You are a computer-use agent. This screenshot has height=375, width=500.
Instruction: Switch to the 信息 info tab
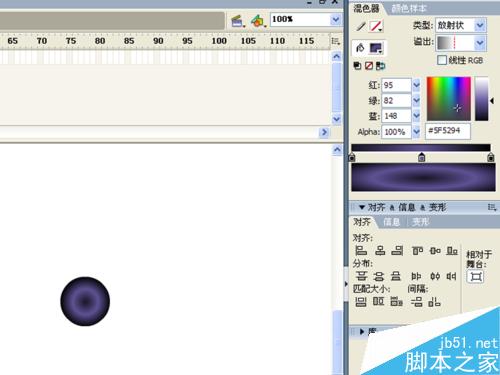tap(391, 222)
